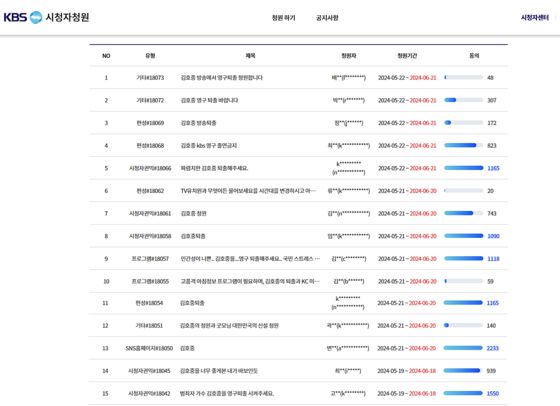Click the progress bar beside count 307
This screenshot has width=560, height=406.
point(464,100)
